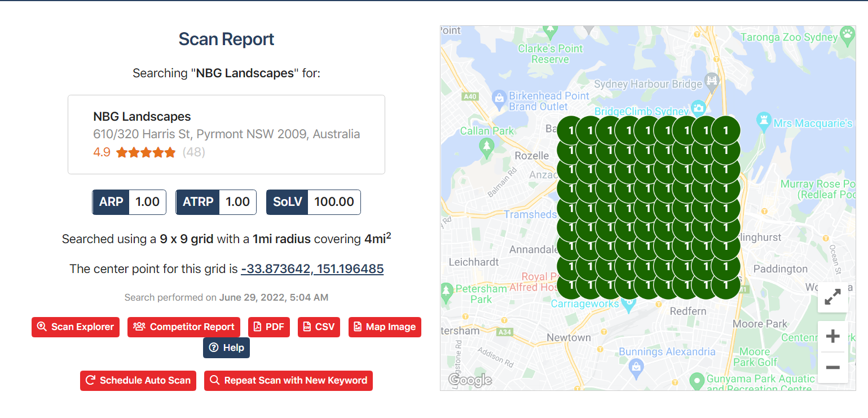868x418 pixels.
Task: Download the scan as PDF
Action: tap(269, 327)
